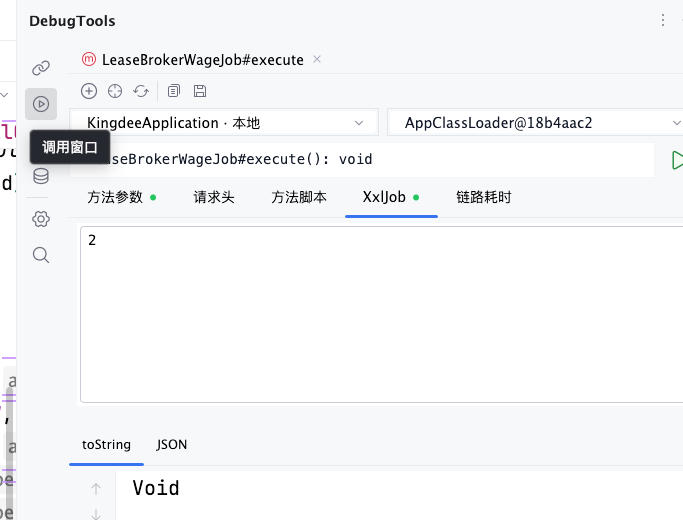
Task: Click the up arrow beside result output
Action: (96, 489)
